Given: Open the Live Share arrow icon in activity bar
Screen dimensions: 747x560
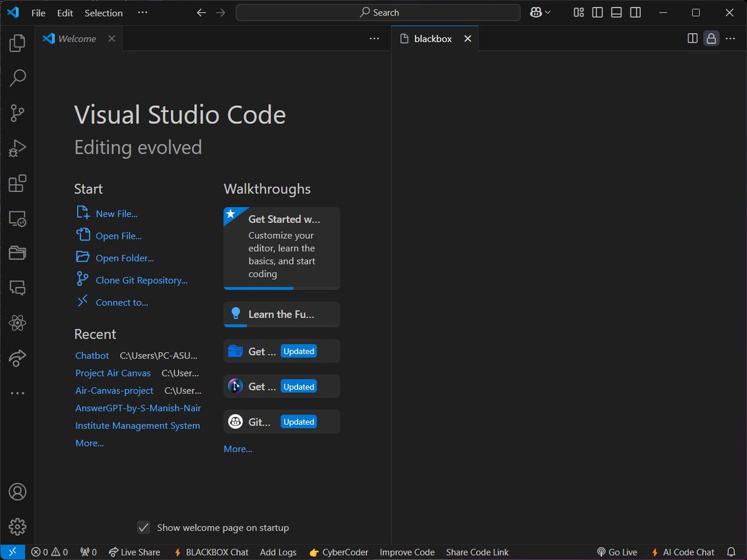Looking at the screenshot, I should [17, 358].
